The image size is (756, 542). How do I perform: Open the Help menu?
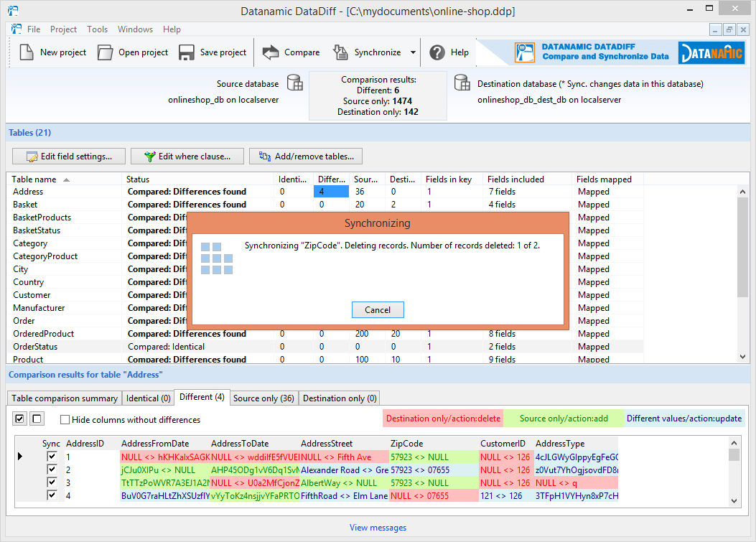[172, 29]
